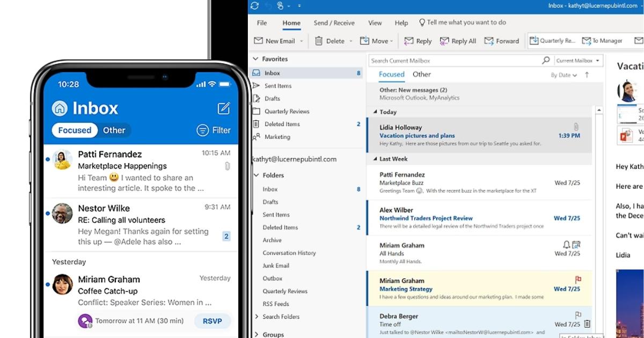Select the desktop Other tab
Viewport: 644px width, 338px height.
click(x=422, y=75)
